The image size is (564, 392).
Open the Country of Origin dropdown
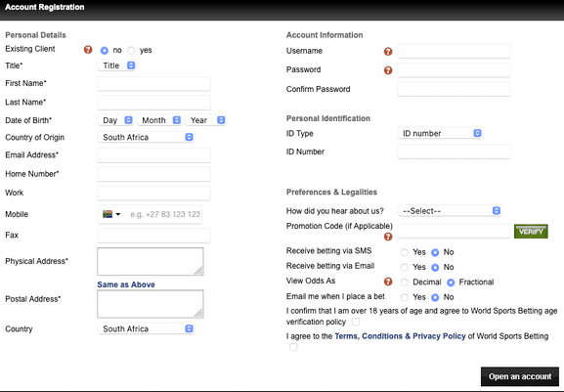(146, 137)
